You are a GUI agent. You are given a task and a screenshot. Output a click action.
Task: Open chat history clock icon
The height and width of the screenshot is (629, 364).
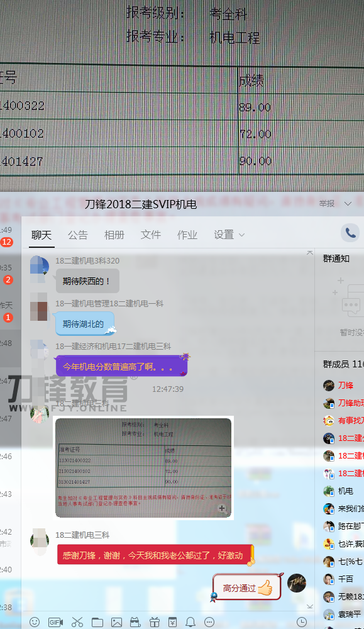[302, 622]
